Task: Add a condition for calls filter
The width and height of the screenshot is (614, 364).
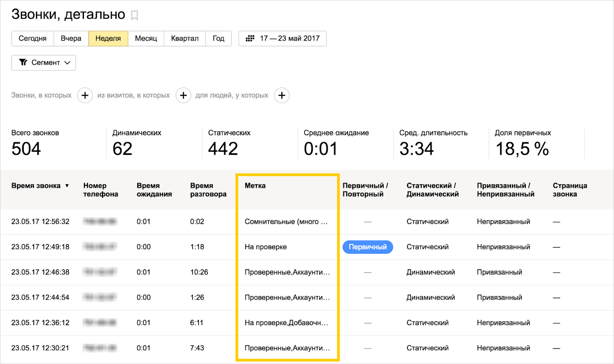Action: click(85, 95)
